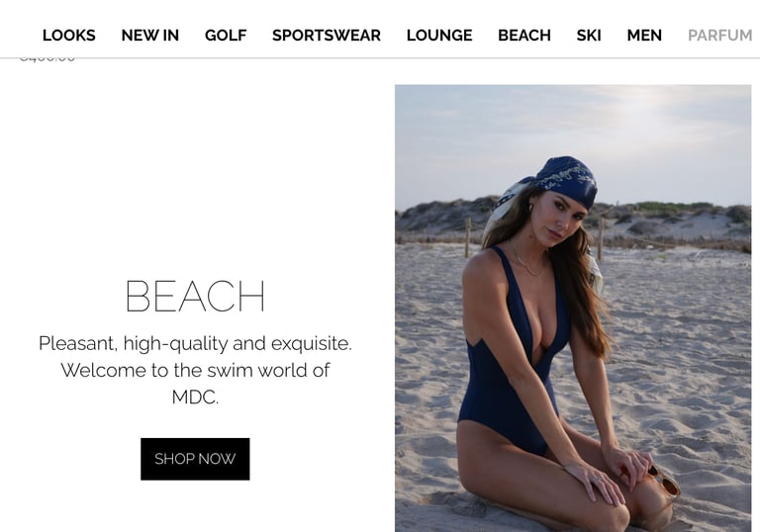The height and width of the screenshot is (532, 760).
Task: Click the sunglasses held in the photo
Action: click(x=665, y=482)
